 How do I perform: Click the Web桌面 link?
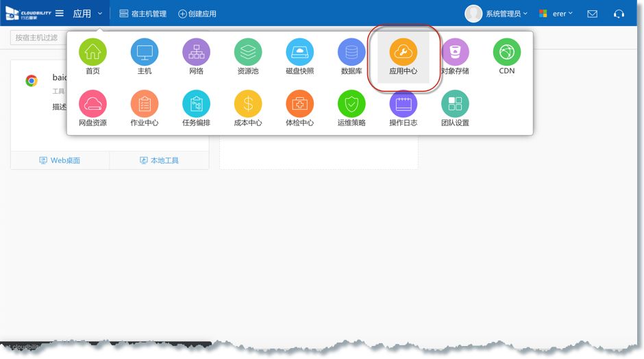click(x=60, y=160)
